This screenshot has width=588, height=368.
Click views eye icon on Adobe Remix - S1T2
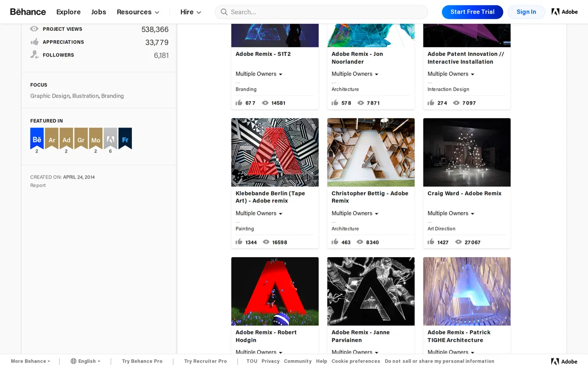(x=265, y=103)
